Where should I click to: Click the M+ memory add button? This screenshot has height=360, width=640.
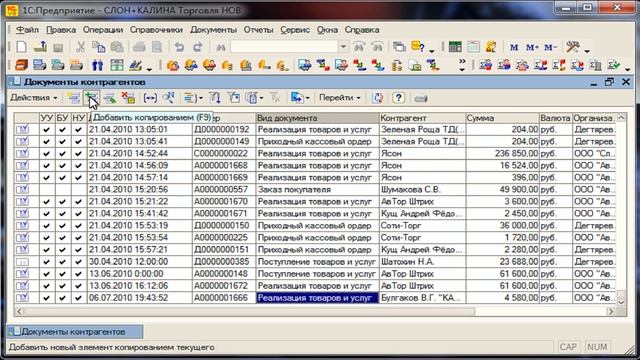point(532,47)
